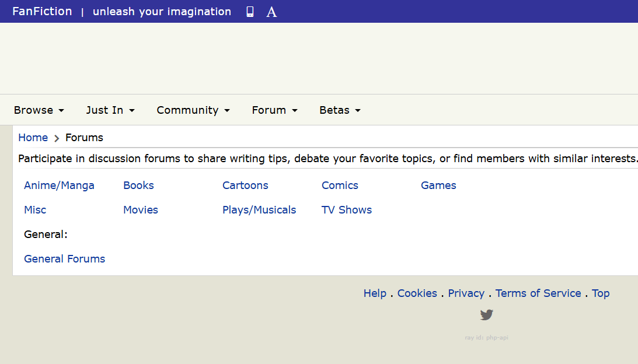Click the FanFiction logo link

coord(42,12)
